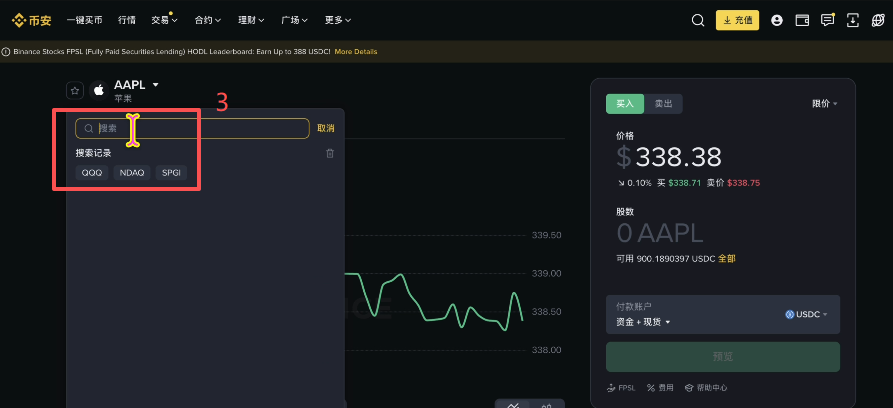Switch to the 卖出 sell tab
893x408 pixels.
click(x=663, y=104)
